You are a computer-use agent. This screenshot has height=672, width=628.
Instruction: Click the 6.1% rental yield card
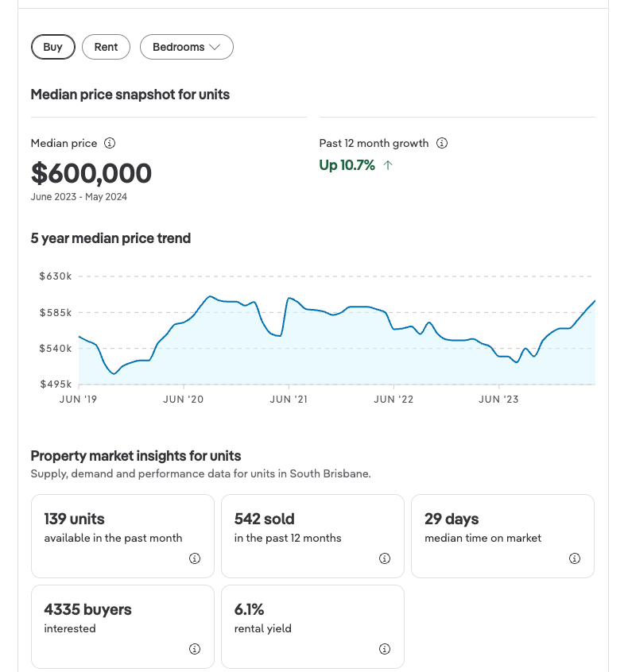coord(312,626)
